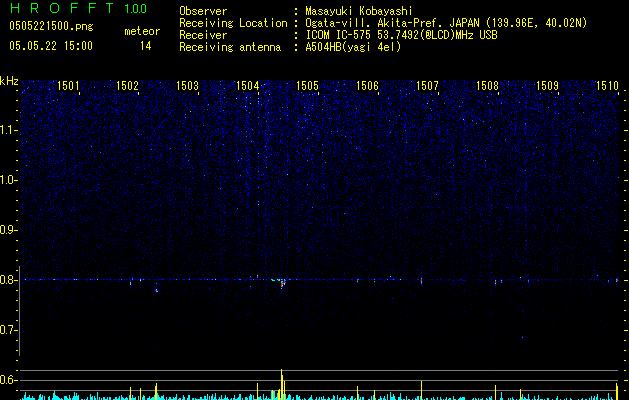This screenshot has height=400, width=629.
Task: Select ICOM IC-575 53.7492 MHz USB text
Action: click(401, 35)
